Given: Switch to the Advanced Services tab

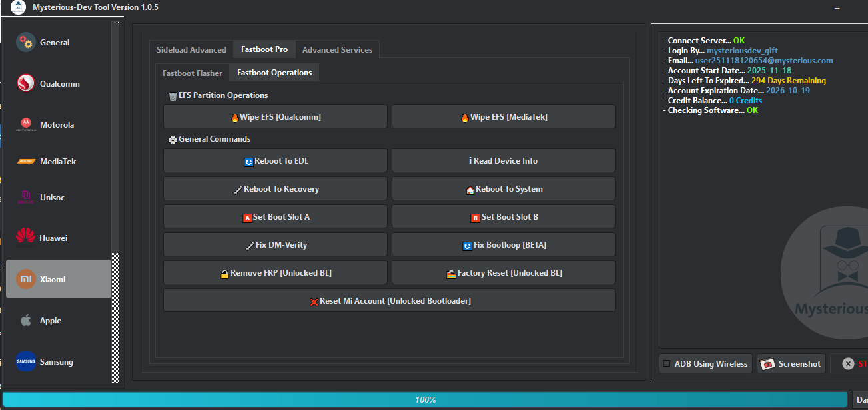Looking at the screenshot, I should click(x=338, y=49).
